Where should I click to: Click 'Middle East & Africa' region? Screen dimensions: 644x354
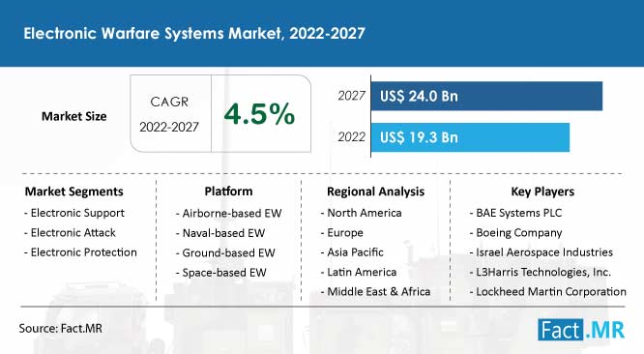379,291
